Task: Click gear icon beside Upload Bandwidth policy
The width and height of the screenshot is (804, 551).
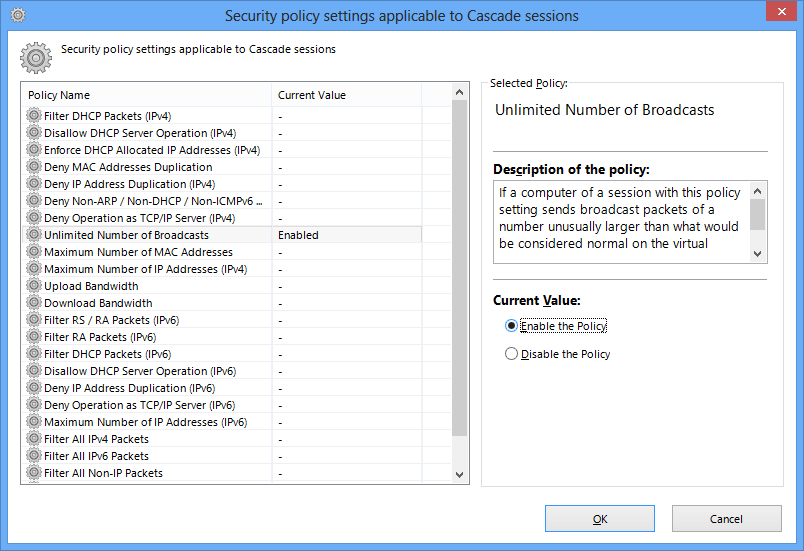Action: 34,285
